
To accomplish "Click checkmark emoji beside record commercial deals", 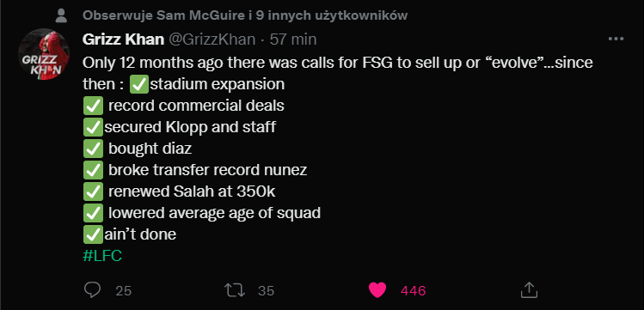I will (93, 106).
